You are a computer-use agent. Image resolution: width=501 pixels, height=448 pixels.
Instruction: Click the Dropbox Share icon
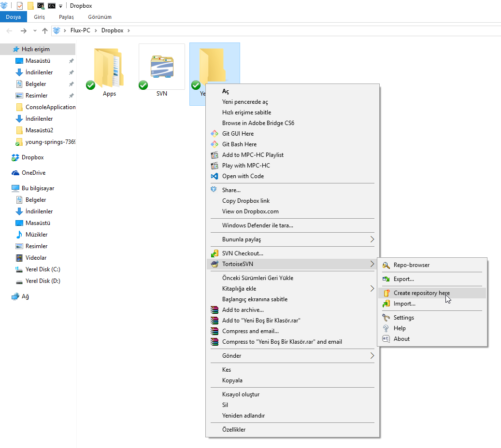[x=214, y=189]
